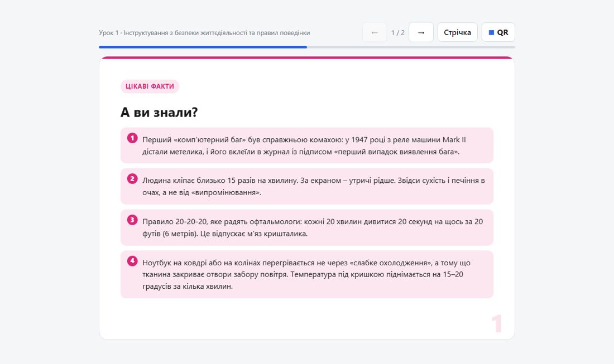Go to the next slide arrow
The height and width of the screenshot is (364, 614).
[x=421, y=32]
